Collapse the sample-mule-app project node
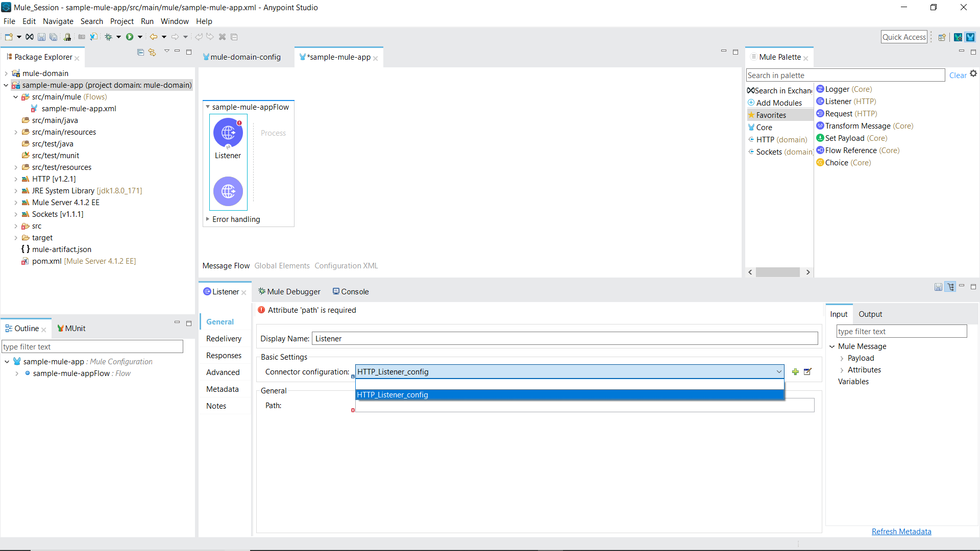This screenshot has width=980, height=551. pos(6,85)
